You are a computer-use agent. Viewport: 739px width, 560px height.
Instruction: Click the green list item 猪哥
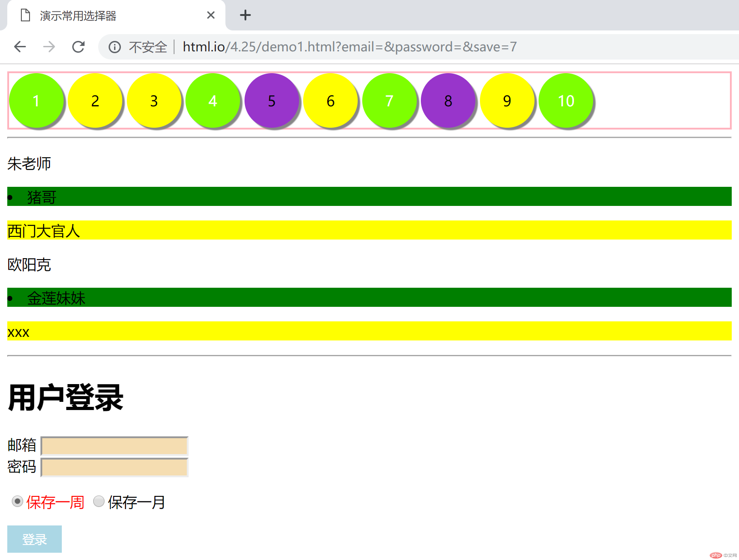pyautogui.click(x=369, y=196)
